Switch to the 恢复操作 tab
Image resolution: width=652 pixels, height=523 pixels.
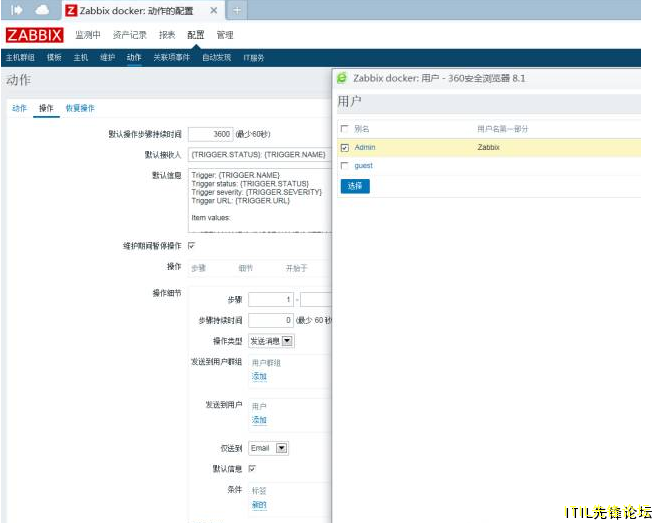click(80, 108)
